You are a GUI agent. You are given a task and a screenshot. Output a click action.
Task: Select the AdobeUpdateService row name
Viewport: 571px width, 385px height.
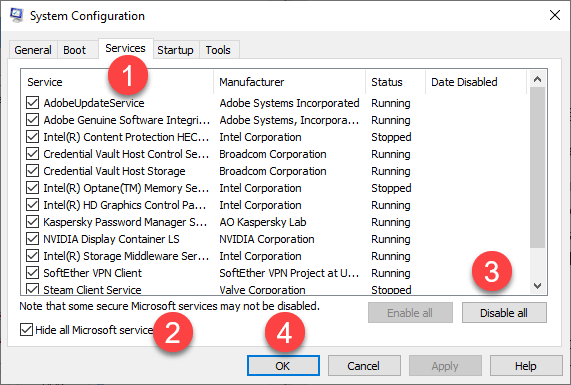pyautogui.click(x=94, y=103)
